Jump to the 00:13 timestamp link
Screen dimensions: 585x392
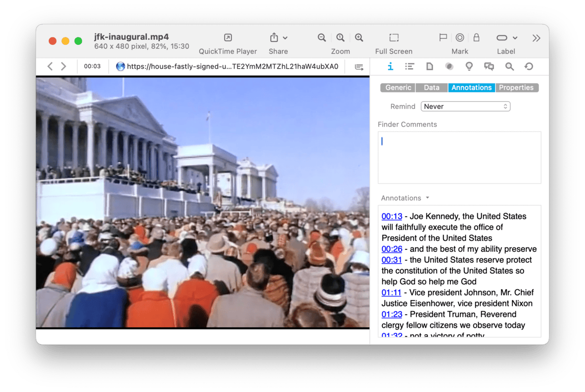tap(391, 216)
